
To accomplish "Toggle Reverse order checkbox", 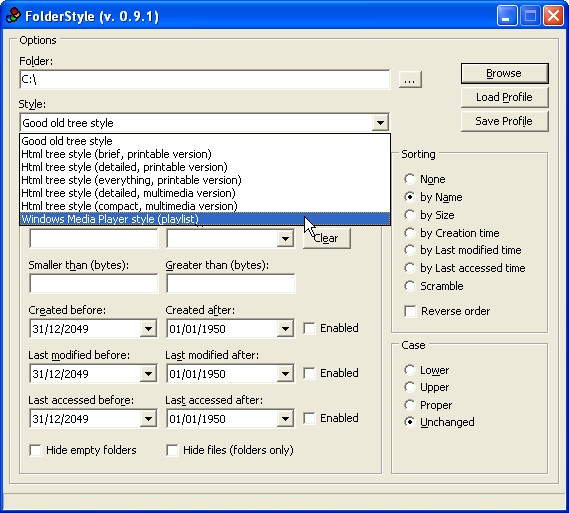I will [x=410, y=311].
